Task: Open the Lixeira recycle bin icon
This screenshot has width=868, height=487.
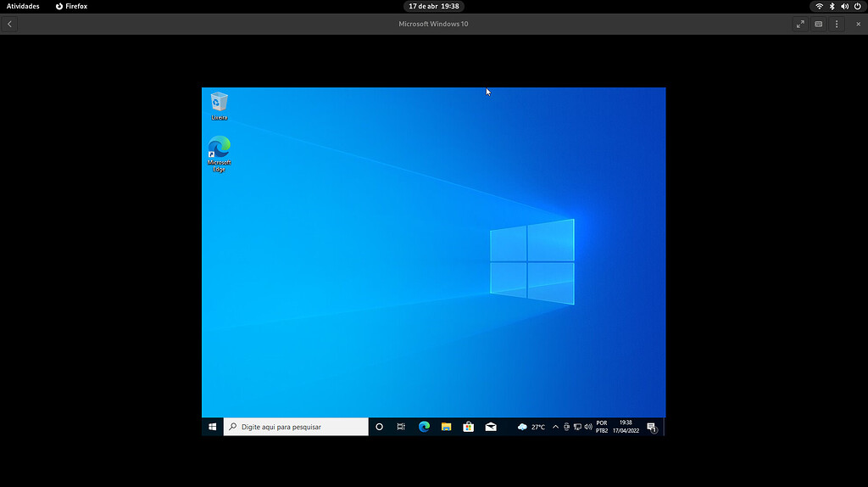Action: [220, 106]
